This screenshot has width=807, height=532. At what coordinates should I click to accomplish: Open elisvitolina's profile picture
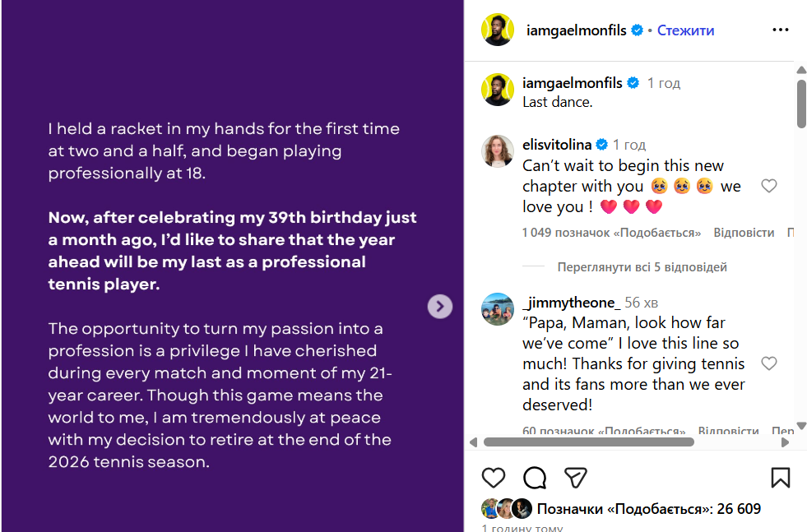pos(498,151)
